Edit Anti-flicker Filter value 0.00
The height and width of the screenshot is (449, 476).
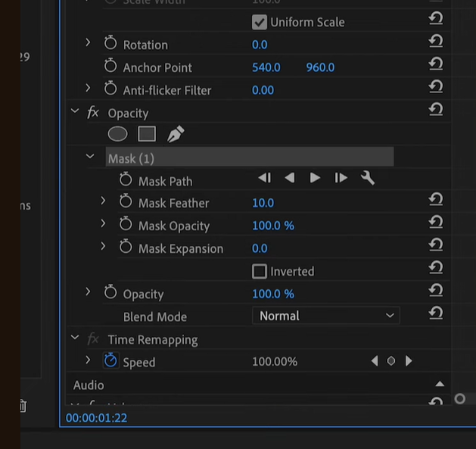pyautogui.click(x=263, y=90)
